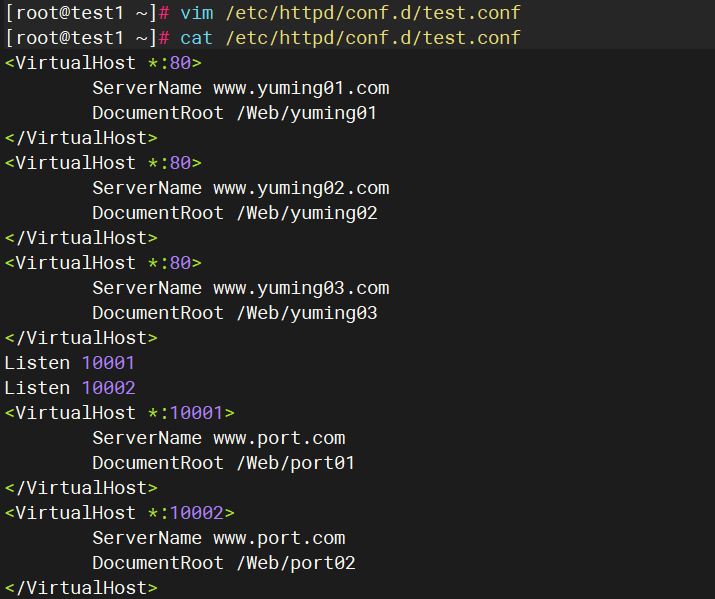Click the closing VirtualHost tag after /Web/yuming03

coord(81,338)
